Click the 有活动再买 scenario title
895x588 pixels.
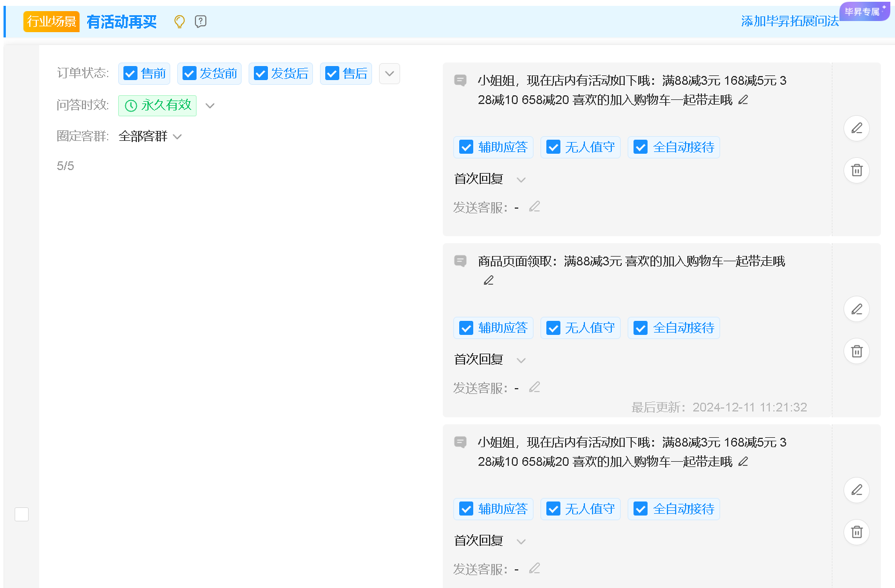pos(122,22)
